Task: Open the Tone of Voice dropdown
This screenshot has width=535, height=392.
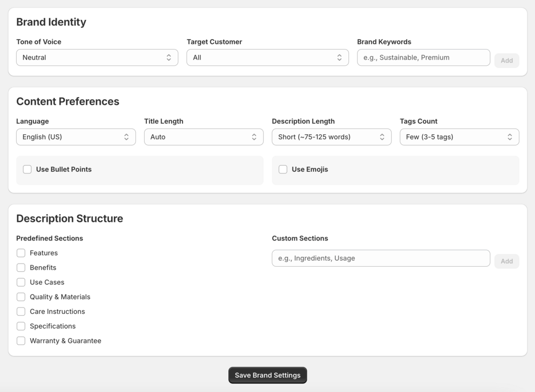Action: pyautogui.click(x=97, y=57)
